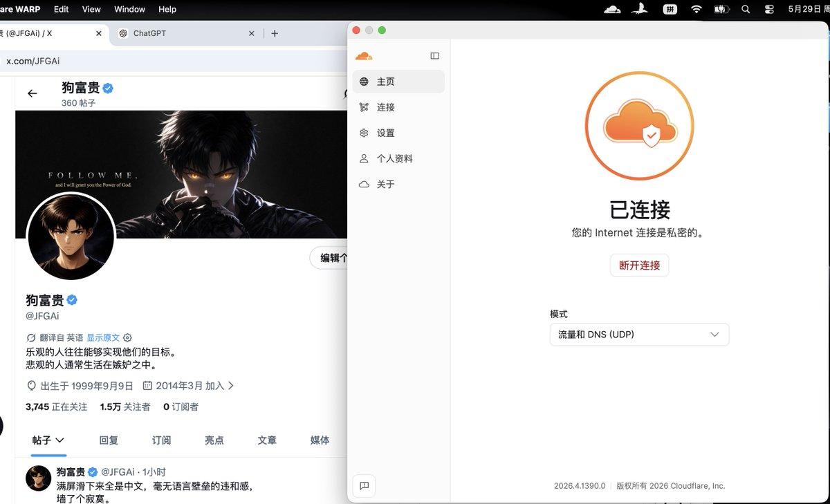Open Control Center in menu bar

click(x=769, y=9)
